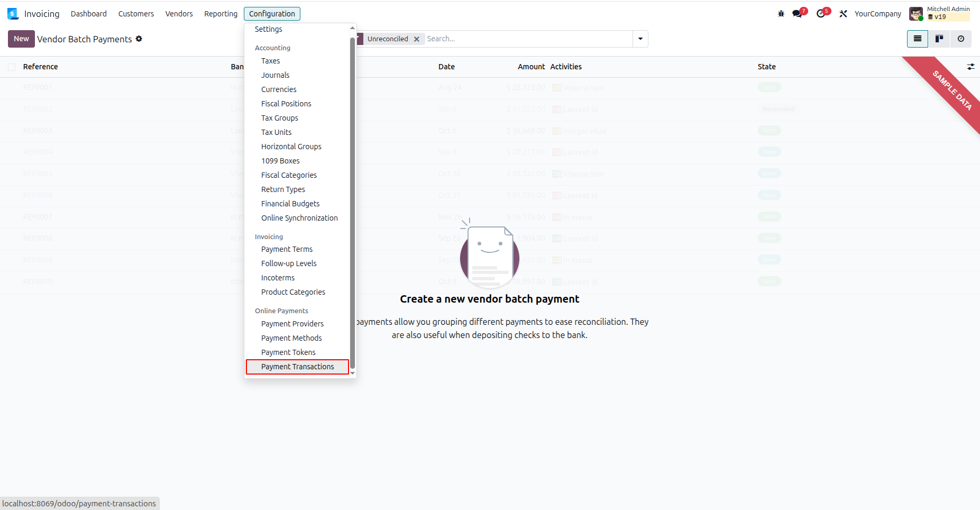Click the wrench tools icon
Screen dimensions: 980x510
click(x=844, y=14)
